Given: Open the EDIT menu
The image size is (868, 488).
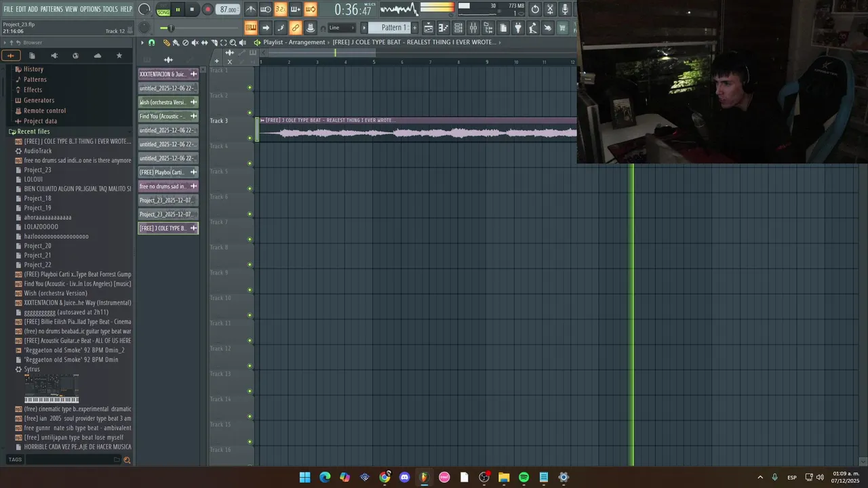Looking at the screenshot, I should pos(21,9).
